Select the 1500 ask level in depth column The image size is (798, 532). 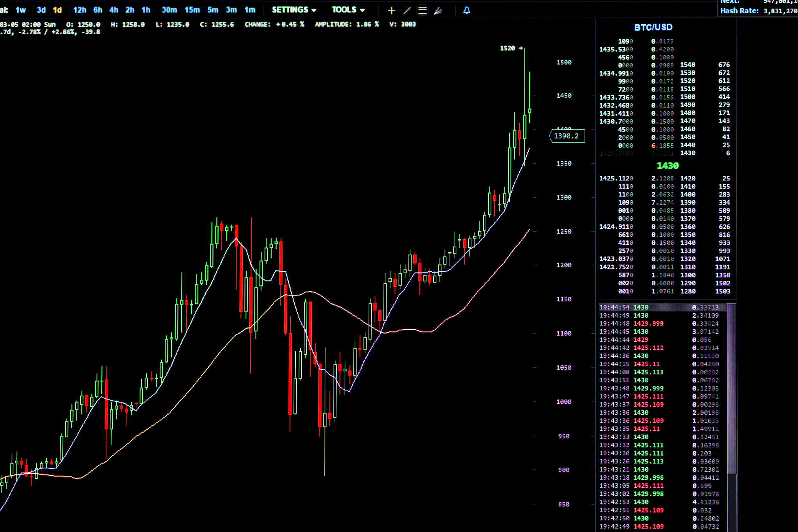pyautogui.click(x=688, y=97)
